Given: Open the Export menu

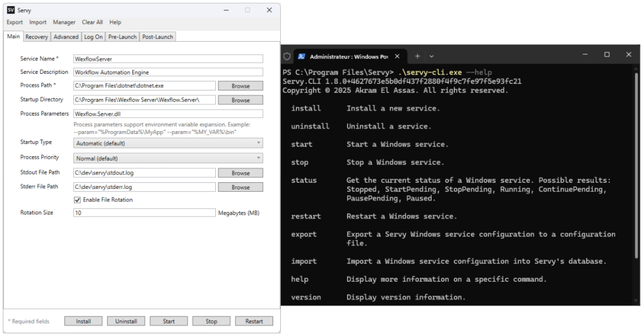Looking at the screenshot, I should tap(15, 22).
